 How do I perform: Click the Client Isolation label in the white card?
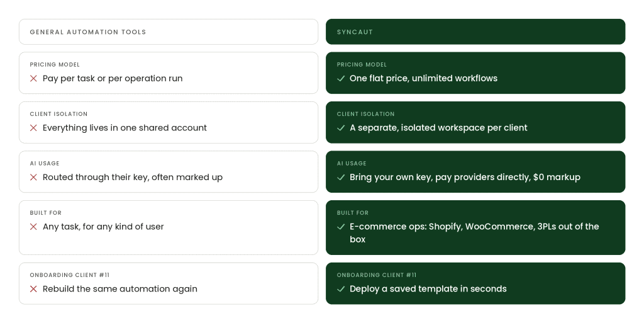pos(58,114)
